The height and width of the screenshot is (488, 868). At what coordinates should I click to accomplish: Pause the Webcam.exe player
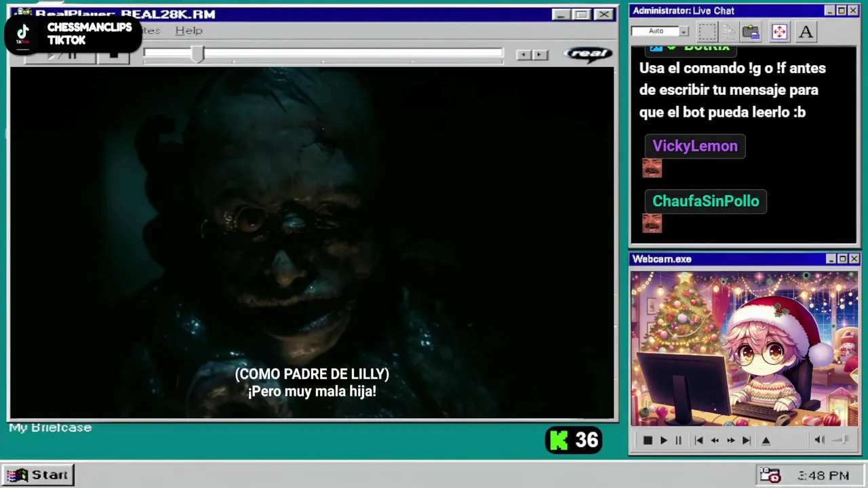coord(677,441)
